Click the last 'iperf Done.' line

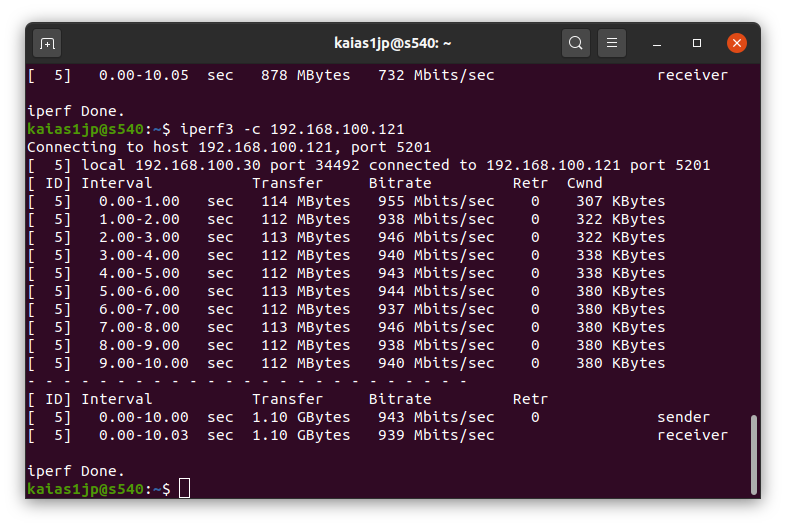[x=76, y=471]
